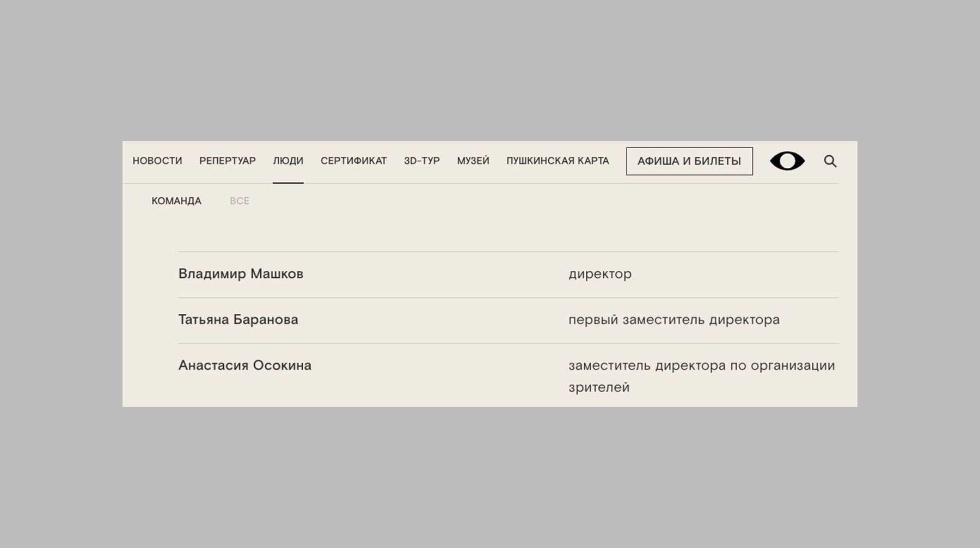Open the Новости menu item
Viewport: 980px width, 548px height.
(157, 161)
